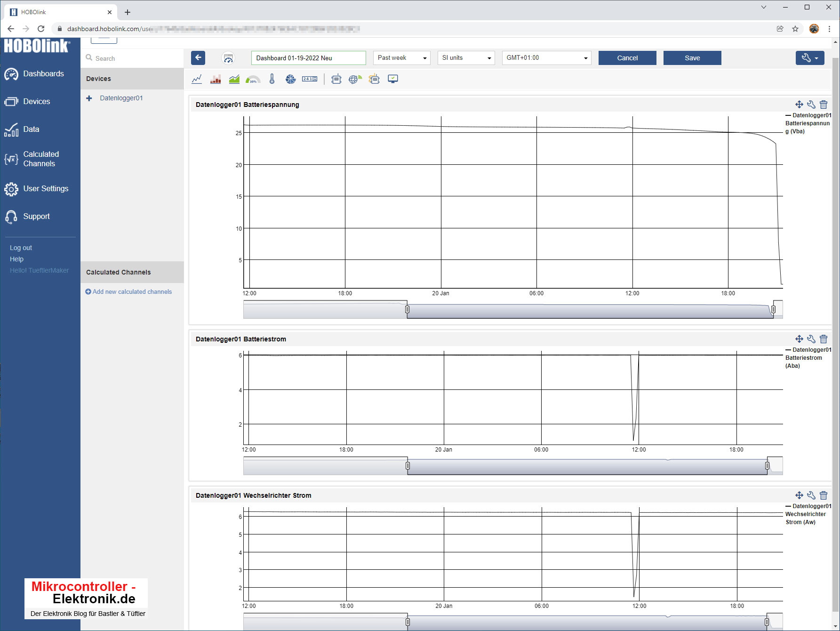
Task: Click the Devices panel header
Action: click(132, 79)
